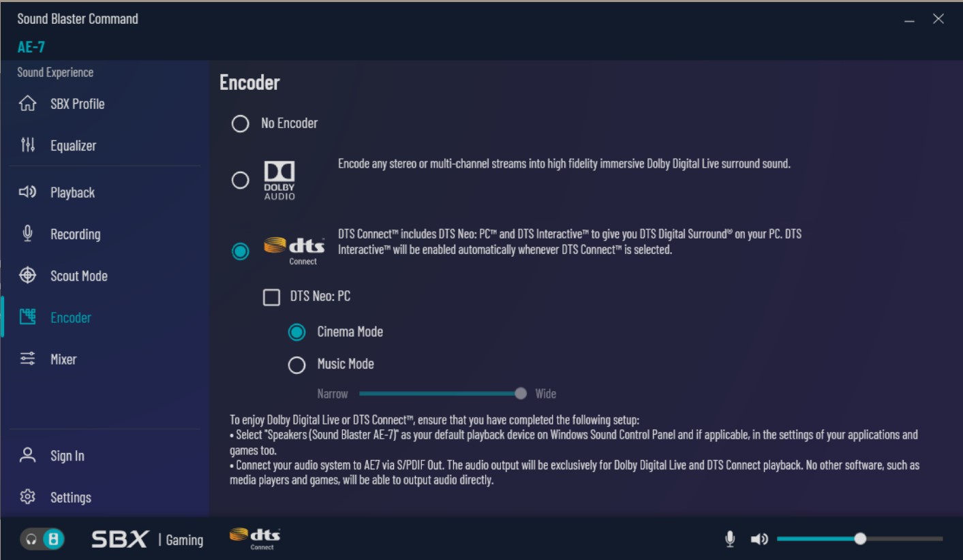Select the Dolby Audio encoder option
This screenshot has height=560, width=963.
[x=240, y=180]
